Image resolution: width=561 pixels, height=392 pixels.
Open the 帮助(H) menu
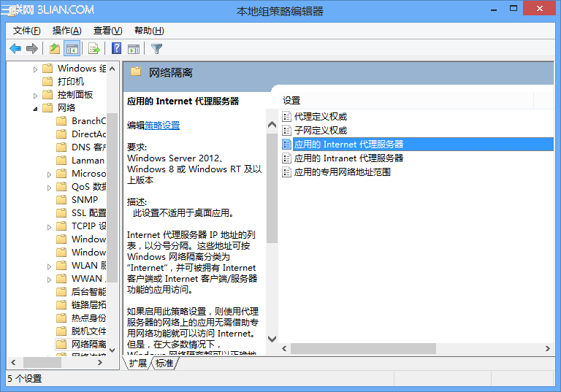pyautogui.click(x=149, y=31)
